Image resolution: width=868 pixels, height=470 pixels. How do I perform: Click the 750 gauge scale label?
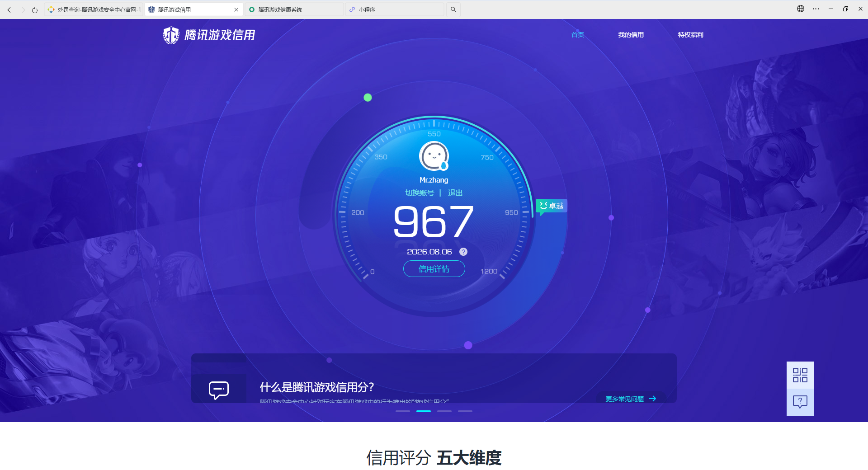click(487, 157)
